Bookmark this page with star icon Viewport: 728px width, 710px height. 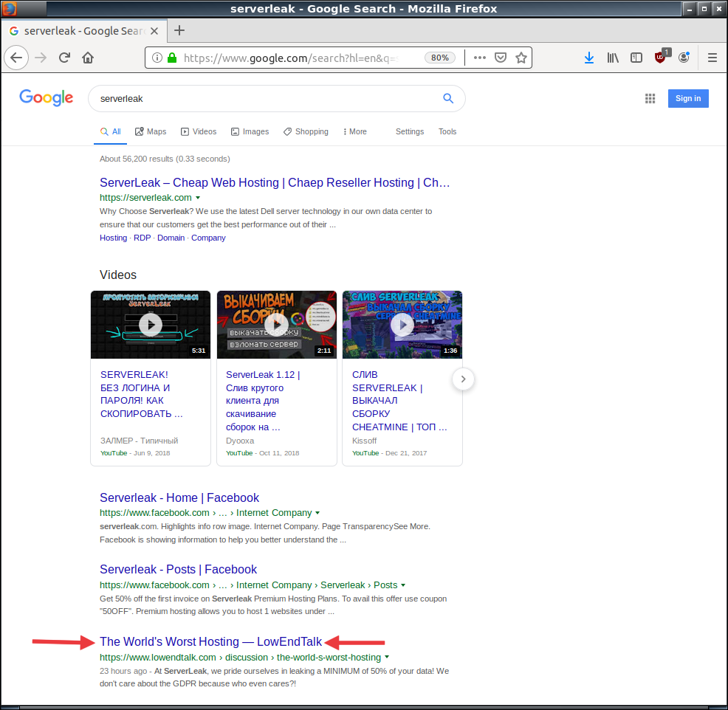point(521,58)
